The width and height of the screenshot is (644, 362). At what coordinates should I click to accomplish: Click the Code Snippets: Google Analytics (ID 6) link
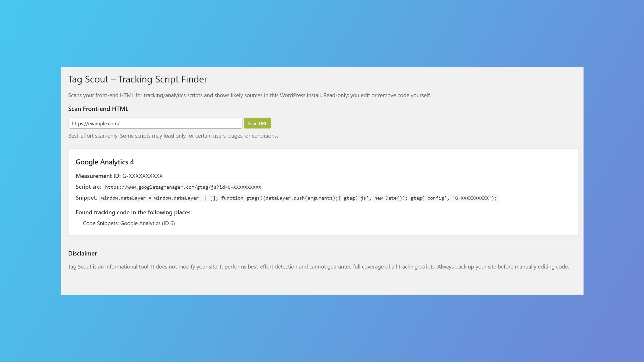pyautogui.click(x=129, y=223)
